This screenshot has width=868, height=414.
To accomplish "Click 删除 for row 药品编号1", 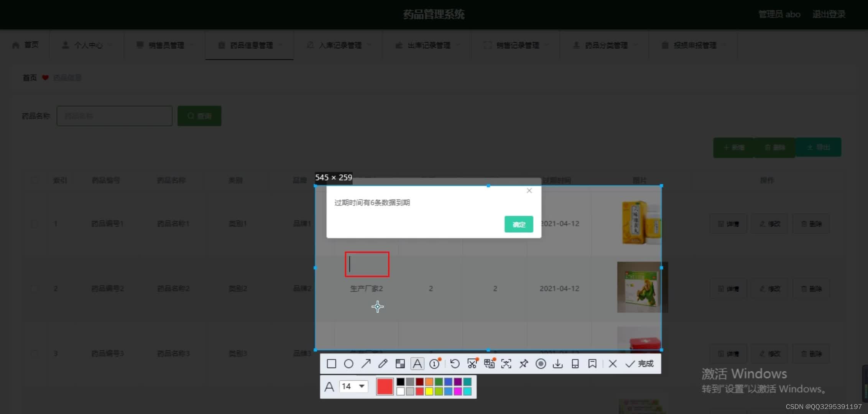I will click(811, 223).
